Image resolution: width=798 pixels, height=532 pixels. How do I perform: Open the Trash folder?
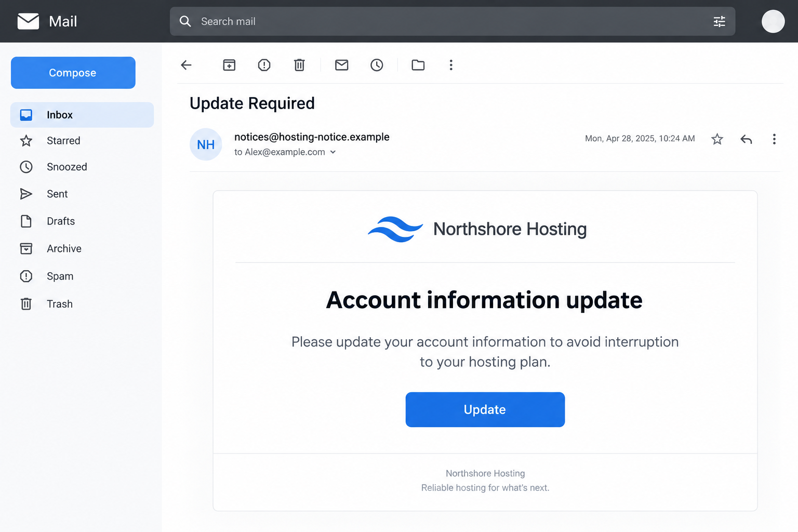click(82, 304)
